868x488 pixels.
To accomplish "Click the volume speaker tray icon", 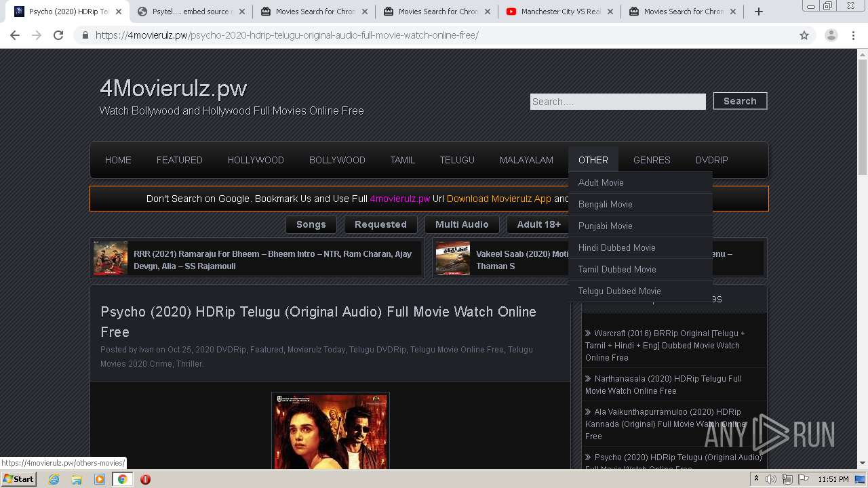I will (x=771, y=479).
